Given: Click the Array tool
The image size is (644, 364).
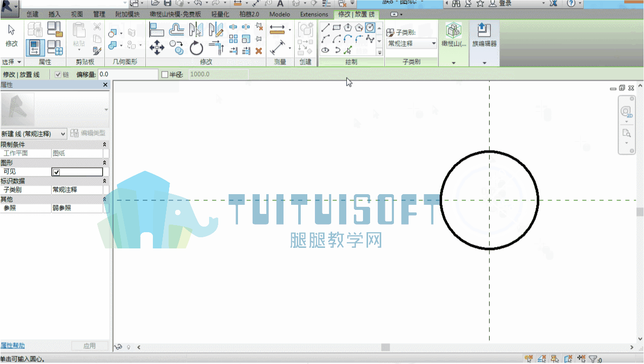Looking at the screenshot, I should click(x=233, y=39).
